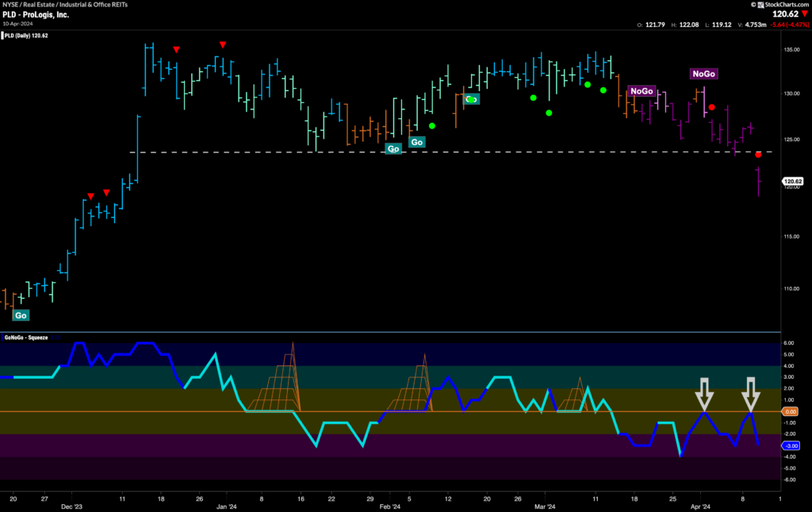The height and width of the screenshot is (512, 812).
Task: Click the NoGo label in mid-March
Action: [x=641, y=91]
